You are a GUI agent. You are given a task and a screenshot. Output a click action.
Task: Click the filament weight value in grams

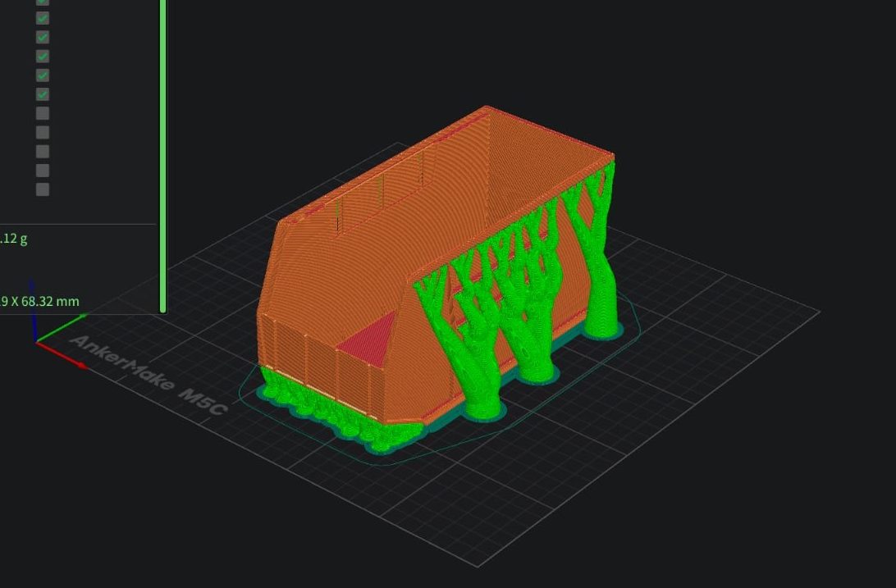(14, 239)
